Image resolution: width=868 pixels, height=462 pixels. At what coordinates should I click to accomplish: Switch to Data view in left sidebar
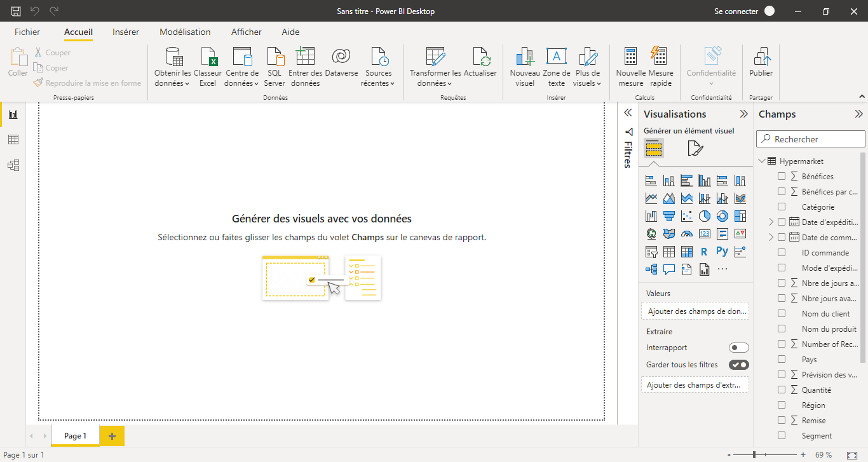point(13,140)
